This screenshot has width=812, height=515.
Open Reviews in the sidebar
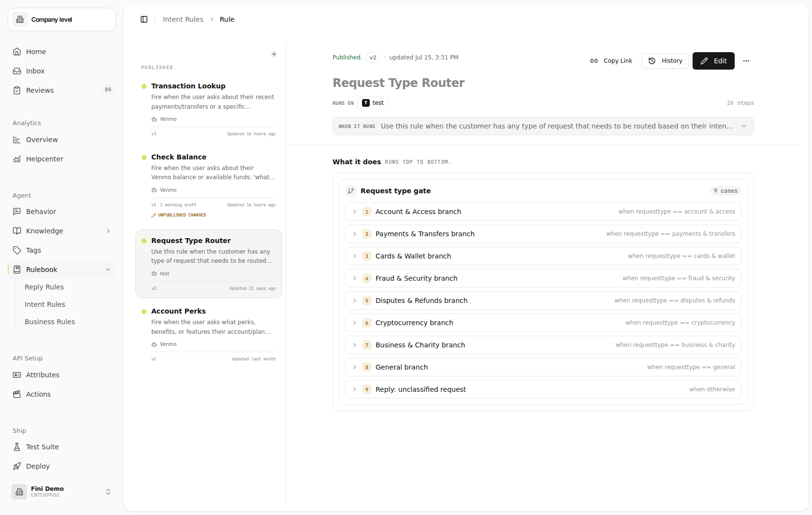click(62, 90)
